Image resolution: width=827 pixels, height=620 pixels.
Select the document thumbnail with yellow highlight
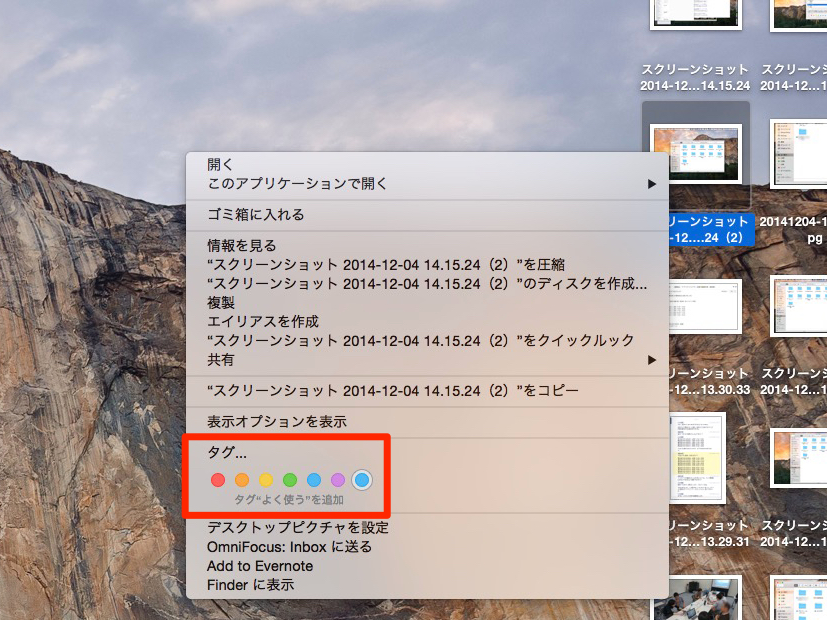pyautogui.click(x=697, y=458)
